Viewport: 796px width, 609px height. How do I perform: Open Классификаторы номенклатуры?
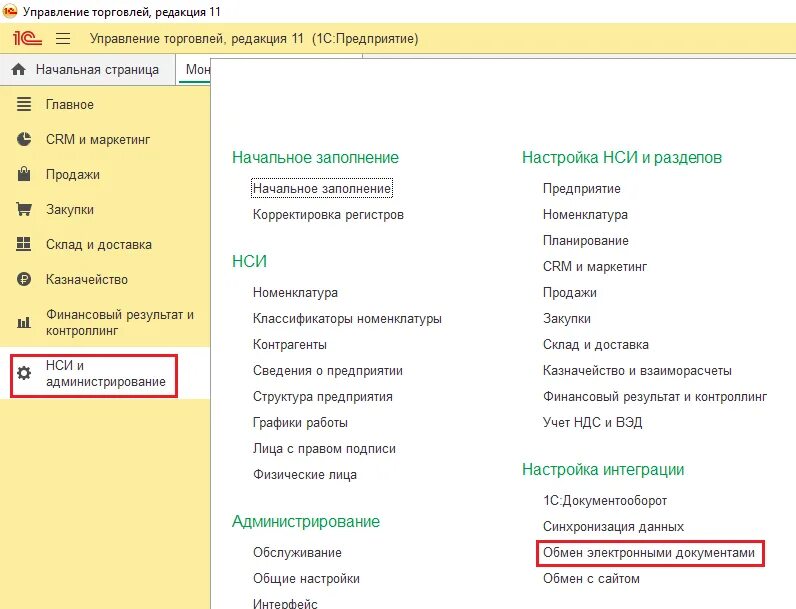coord(347,319)
